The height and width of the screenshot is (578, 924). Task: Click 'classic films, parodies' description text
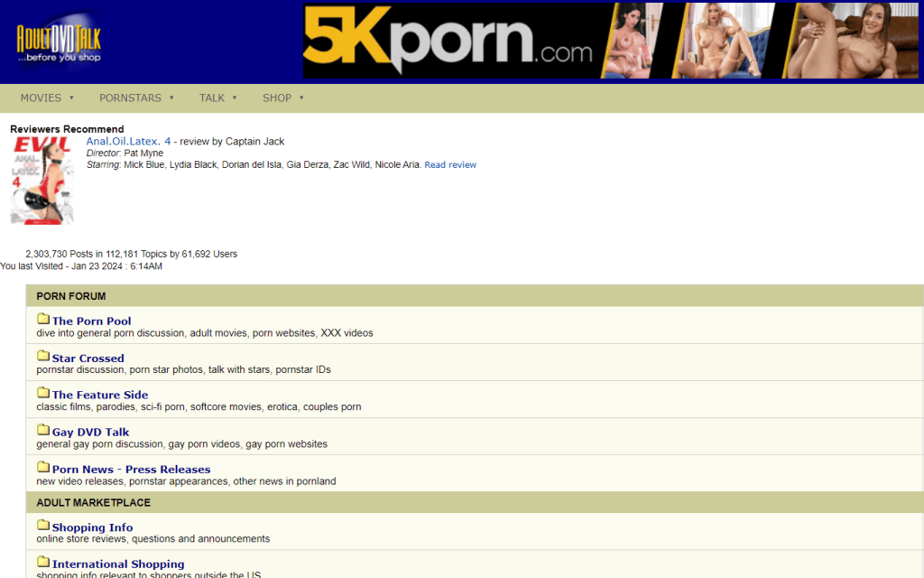click(x=199, y=407)
